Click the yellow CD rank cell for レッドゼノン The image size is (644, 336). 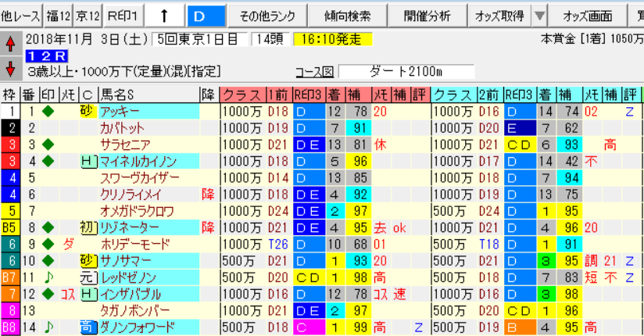(x=309, y=277)
